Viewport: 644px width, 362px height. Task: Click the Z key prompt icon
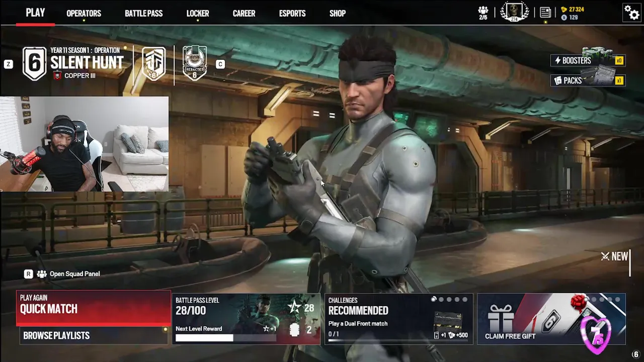click(x=8, y=64)
